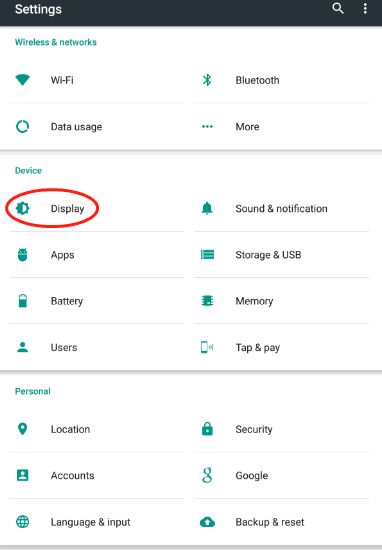The image size is (382, 551).
Task: Select the Battery entry text
Action: click(67, 301)
